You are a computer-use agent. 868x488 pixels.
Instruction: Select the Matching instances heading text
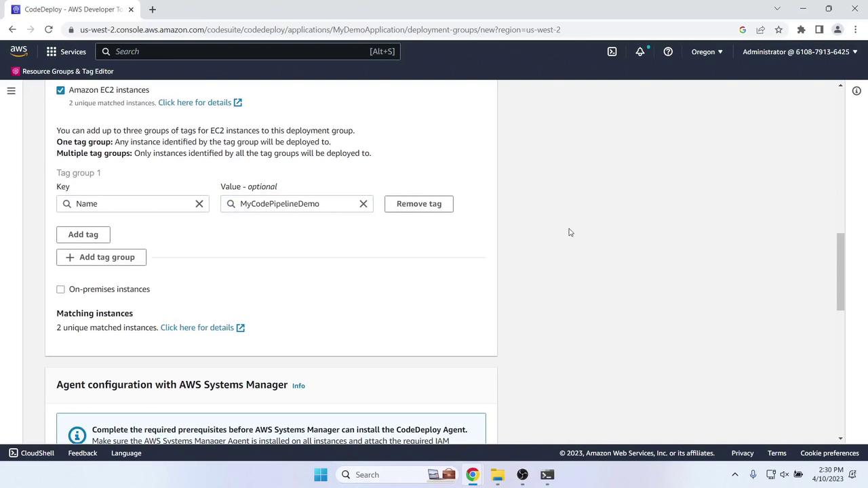95,314
